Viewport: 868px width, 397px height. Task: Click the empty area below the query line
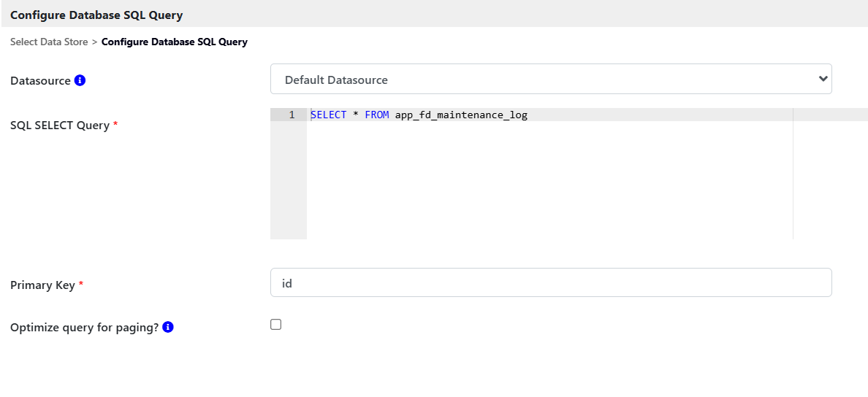coord(548,182)
